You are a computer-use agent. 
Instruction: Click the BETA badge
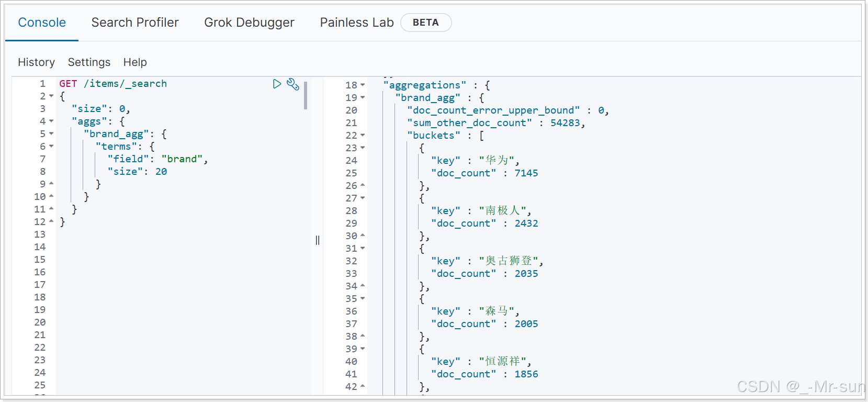426,23
